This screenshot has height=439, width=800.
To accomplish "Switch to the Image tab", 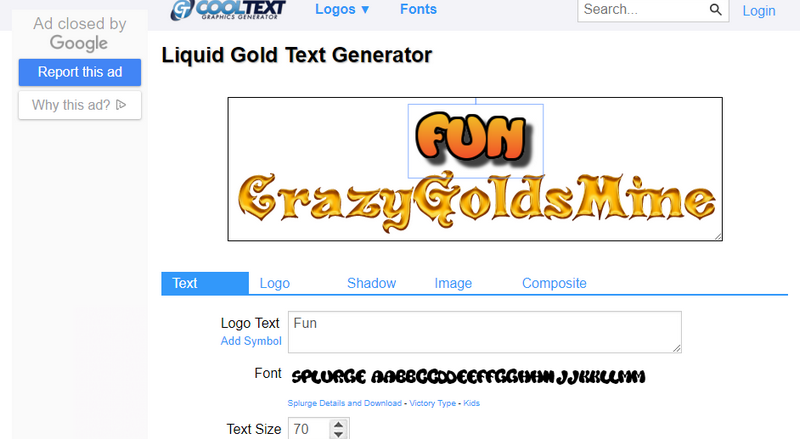I will (453, 283).
